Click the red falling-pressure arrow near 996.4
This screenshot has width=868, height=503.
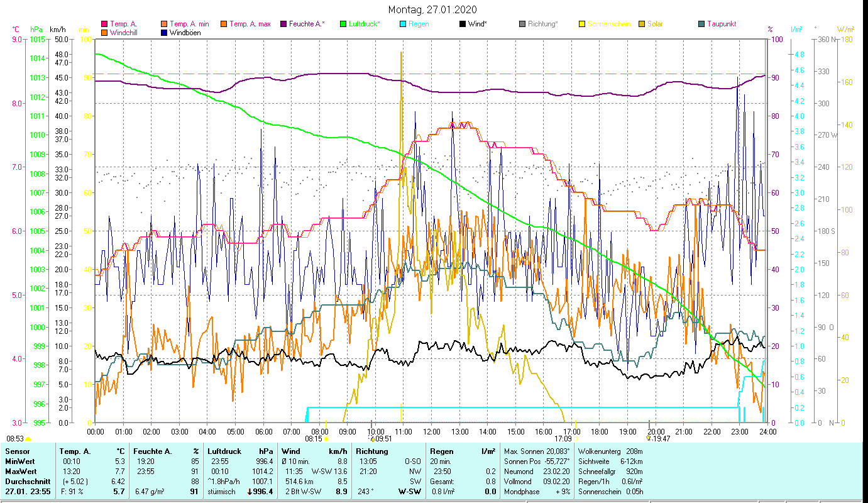click(249, 492)
